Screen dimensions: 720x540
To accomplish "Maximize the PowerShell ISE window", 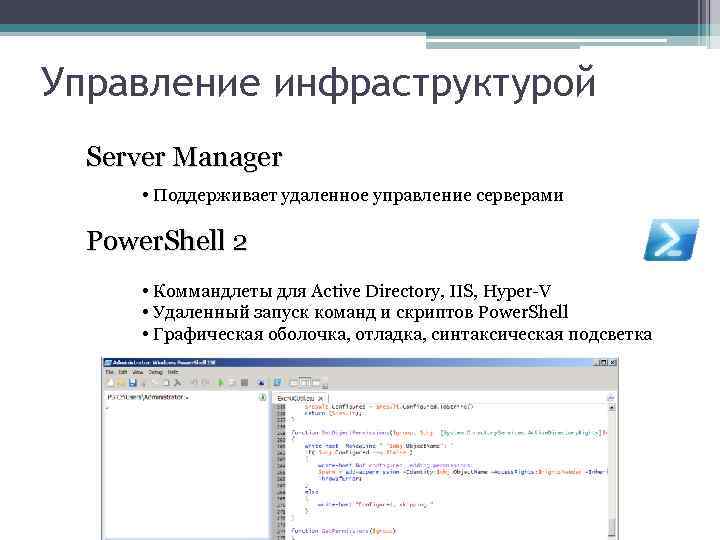I will coord(604,362).
